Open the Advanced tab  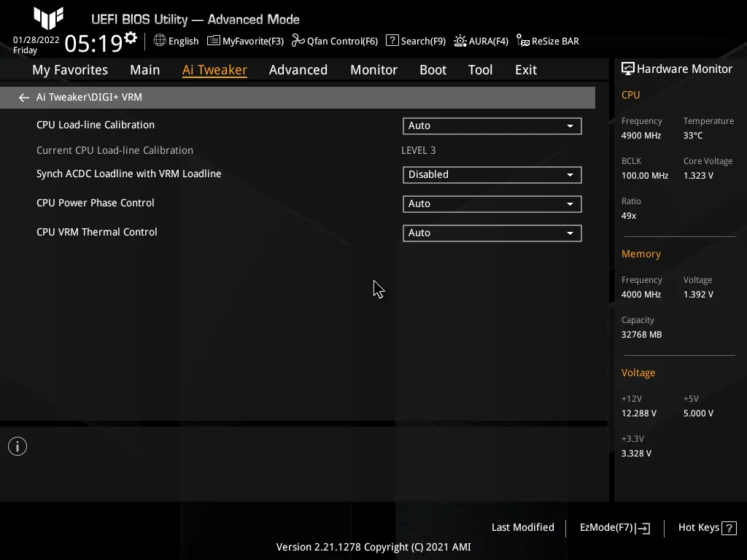pos(298,70)
